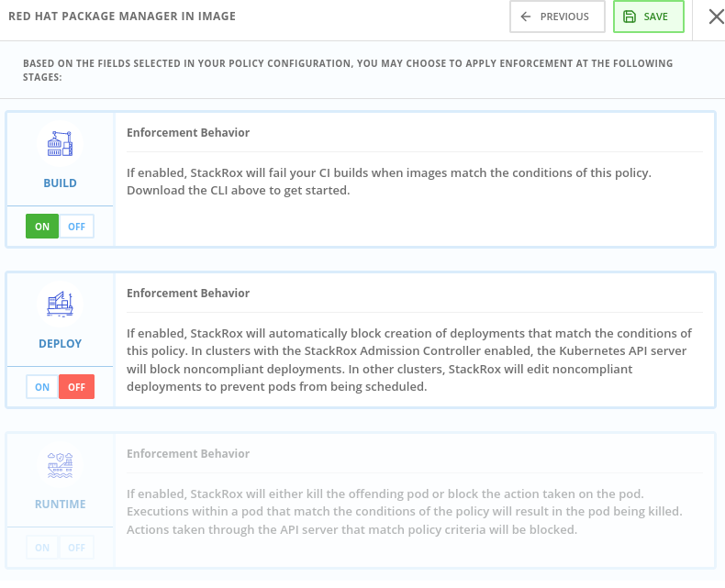Click the text about blocking deployments creation
The width and height of the screenshot is (725, 588).
pyautogui.click(x=409, y=360)
